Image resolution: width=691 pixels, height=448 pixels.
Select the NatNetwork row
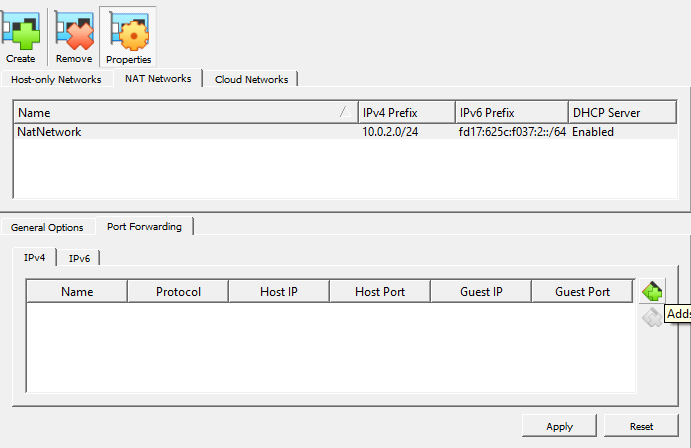(x=180, y=132)
